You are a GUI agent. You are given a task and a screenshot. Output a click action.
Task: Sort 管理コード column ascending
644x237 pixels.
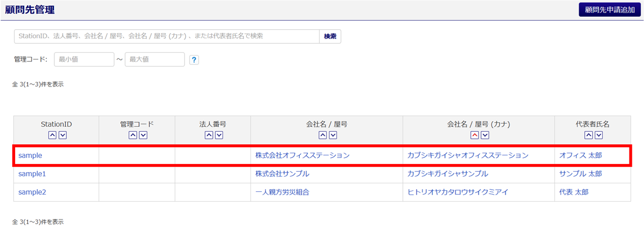click(132, 135)
